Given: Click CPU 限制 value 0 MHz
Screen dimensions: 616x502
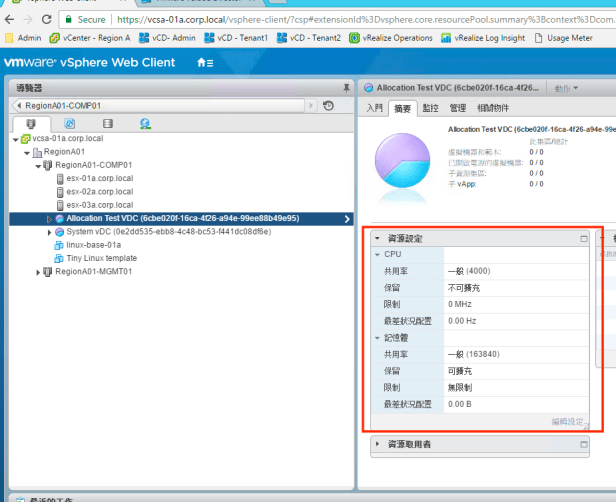Looking at the screenshot, I should click(x=460, y=304).
